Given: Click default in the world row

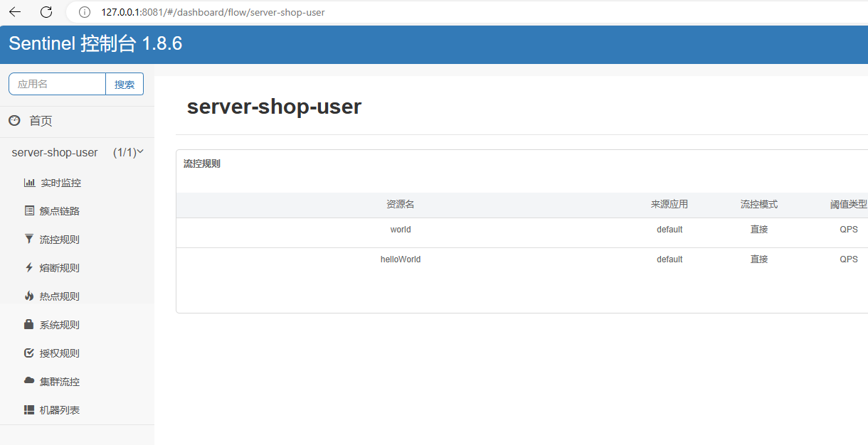Looking at the screenshot, I should [x=669, y=230].
